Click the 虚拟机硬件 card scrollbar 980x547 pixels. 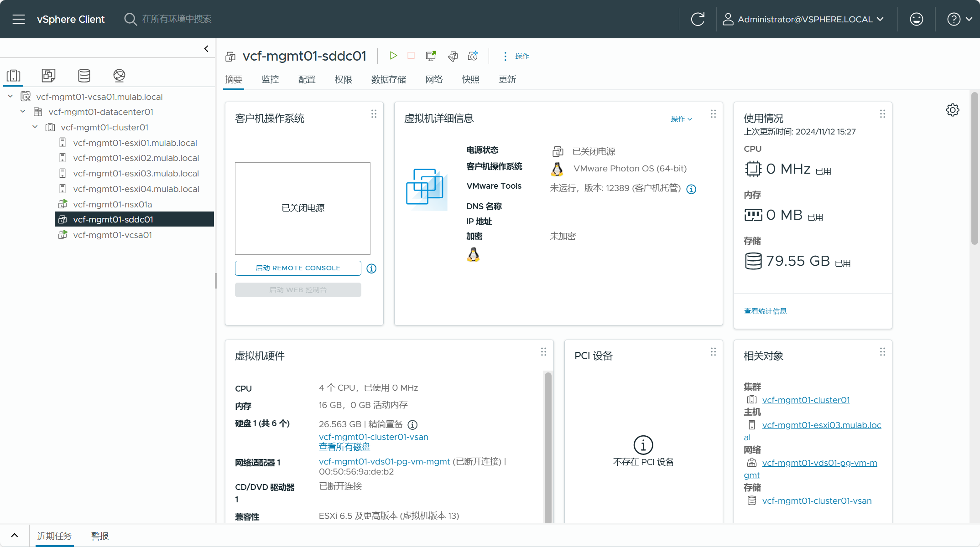pyautogui.click(x=548, y=448)
